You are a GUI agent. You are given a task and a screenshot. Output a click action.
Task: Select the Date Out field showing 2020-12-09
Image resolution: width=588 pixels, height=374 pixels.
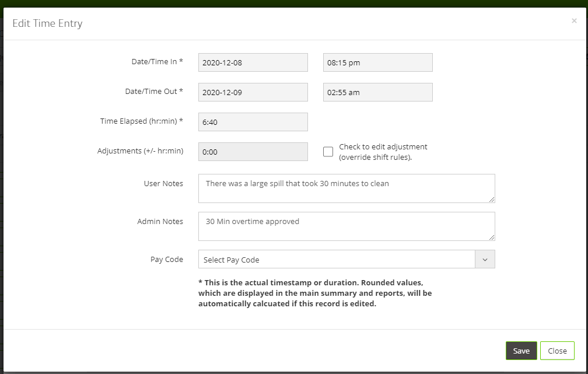point(253,92)
